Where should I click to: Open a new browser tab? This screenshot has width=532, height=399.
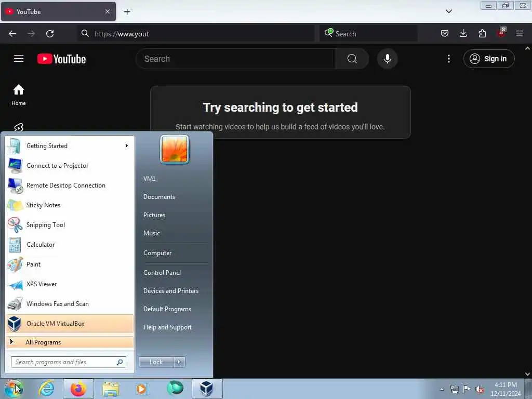(127, 12)
